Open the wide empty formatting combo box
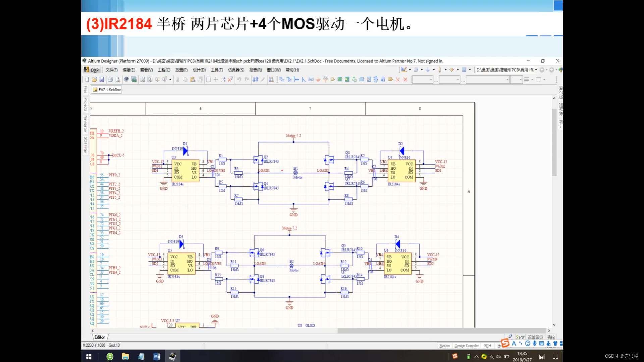The width and height of the screenshot is (644, 362). coord(488,80)
